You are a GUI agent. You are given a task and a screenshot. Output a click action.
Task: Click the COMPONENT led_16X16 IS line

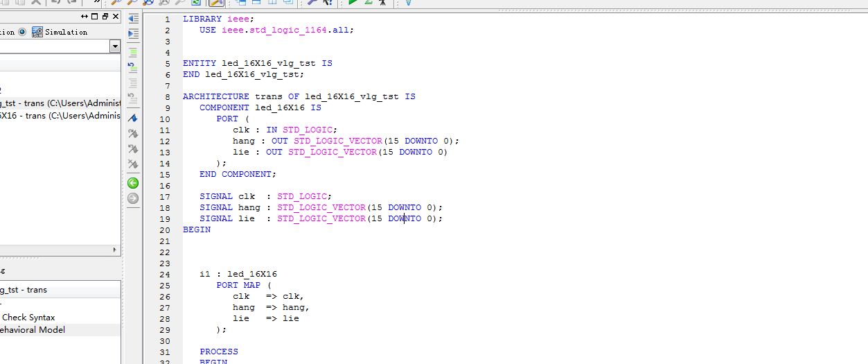[260, 107]
